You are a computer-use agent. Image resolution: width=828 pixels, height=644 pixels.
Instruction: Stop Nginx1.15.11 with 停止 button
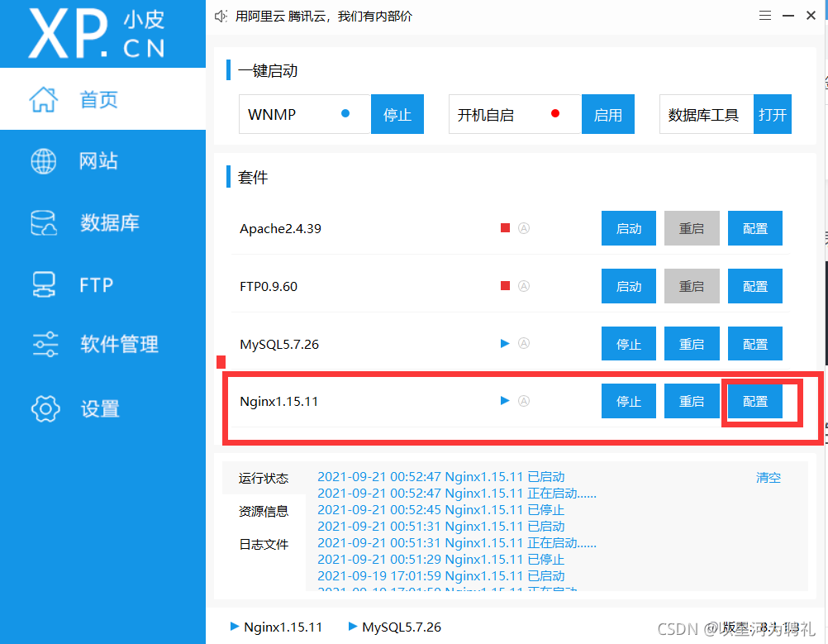point(628,401)
